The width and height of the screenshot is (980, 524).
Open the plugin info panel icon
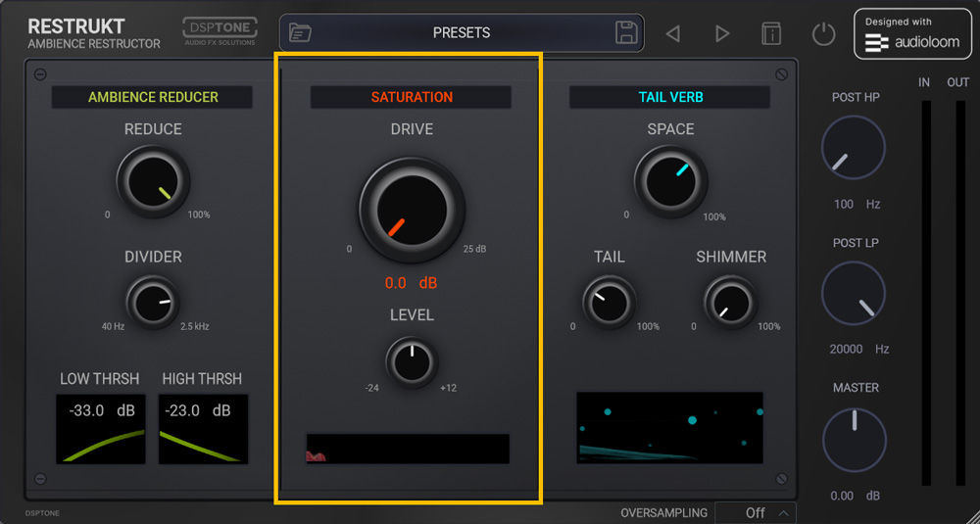772,33
